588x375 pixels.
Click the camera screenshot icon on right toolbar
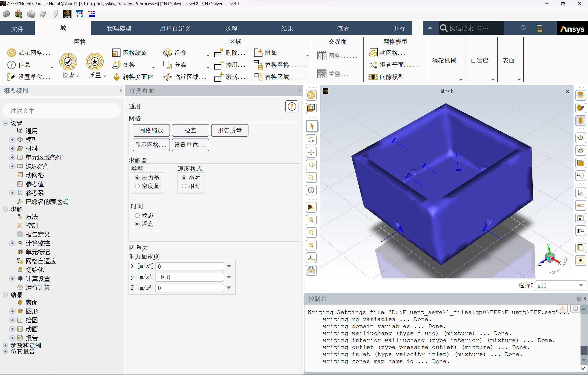point(581,260)
